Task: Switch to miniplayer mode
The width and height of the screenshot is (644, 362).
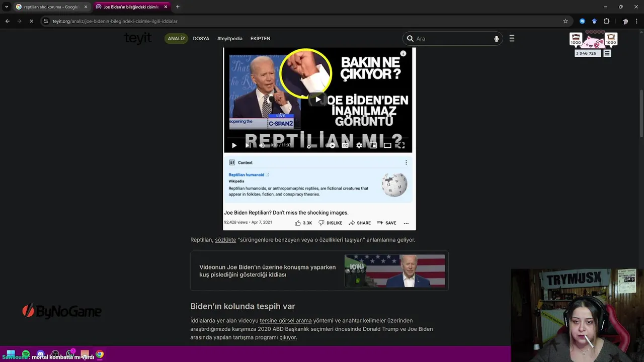Action: 373,145
